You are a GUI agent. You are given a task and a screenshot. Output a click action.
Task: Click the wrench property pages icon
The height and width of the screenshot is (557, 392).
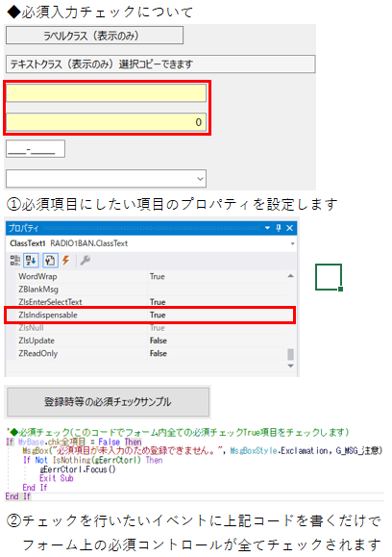click(x=86, y=261)
